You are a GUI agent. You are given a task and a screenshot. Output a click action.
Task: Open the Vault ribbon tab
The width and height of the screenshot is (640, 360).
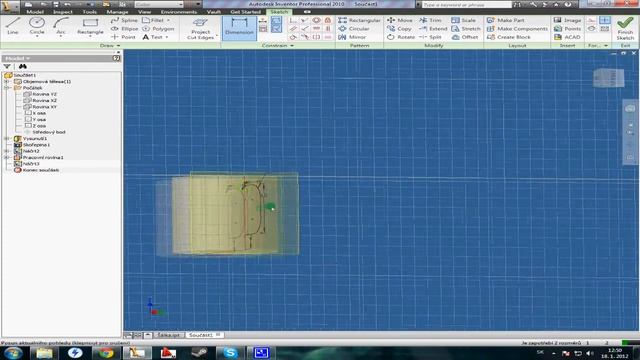point(213,12)
